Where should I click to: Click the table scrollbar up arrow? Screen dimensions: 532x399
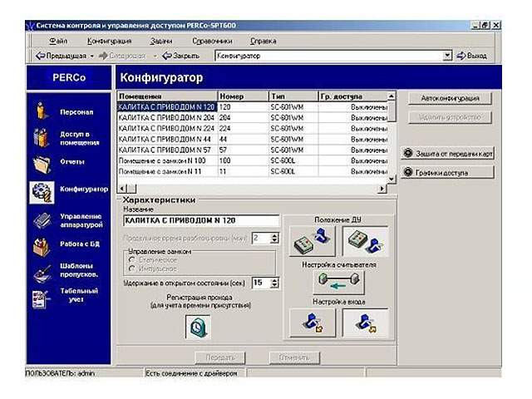392,96
